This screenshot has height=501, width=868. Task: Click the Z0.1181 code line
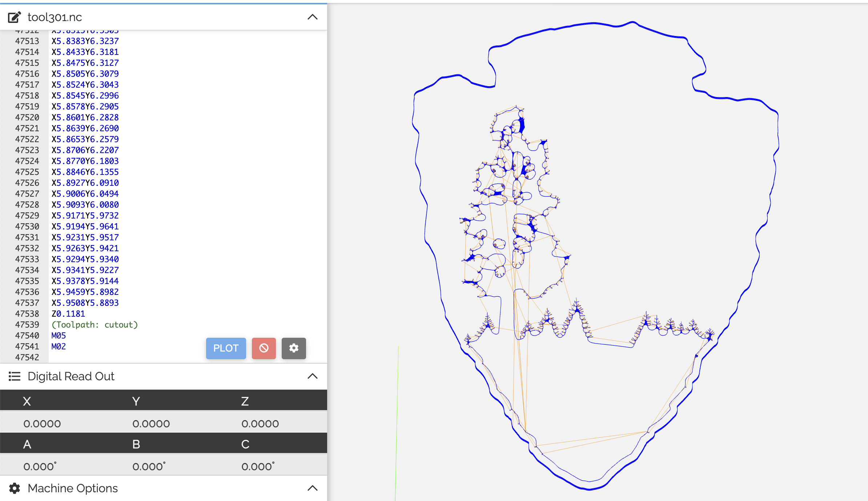click(68, 314)
